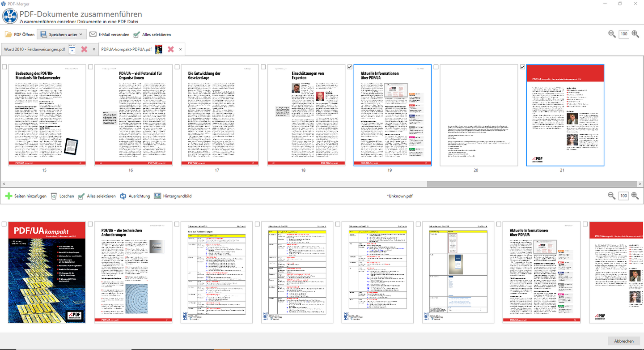
Task: Close PDFUA-kompakt-PDFUA tab via small gray x
Action: (181, 49)
